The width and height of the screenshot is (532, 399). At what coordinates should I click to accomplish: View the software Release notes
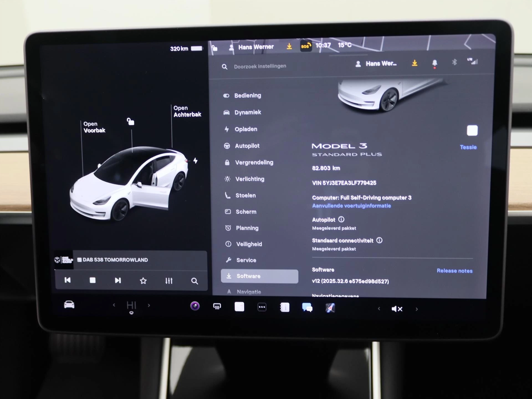(x=454, y=271)
